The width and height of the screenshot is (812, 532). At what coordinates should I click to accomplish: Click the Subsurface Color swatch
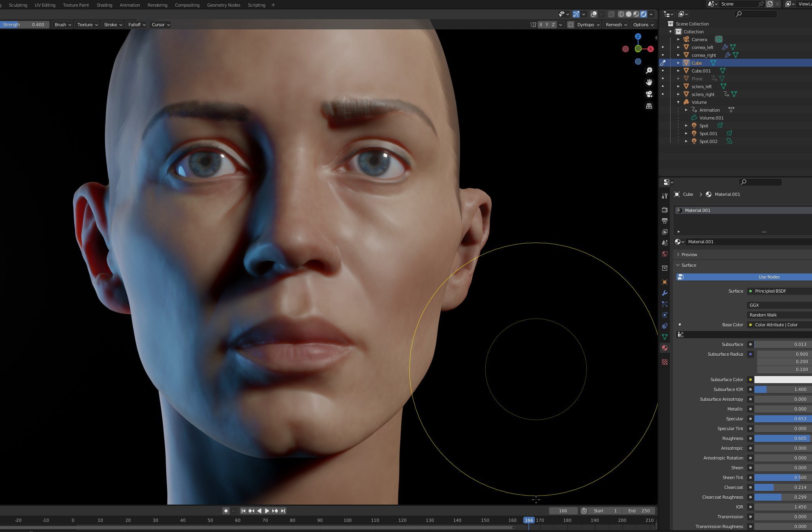tap(783, 380)
